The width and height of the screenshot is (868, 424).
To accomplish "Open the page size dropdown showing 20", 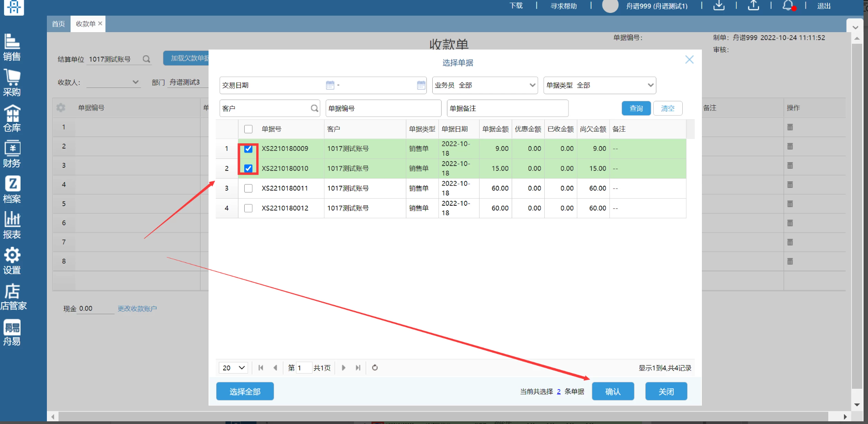I will coord(234,368).
